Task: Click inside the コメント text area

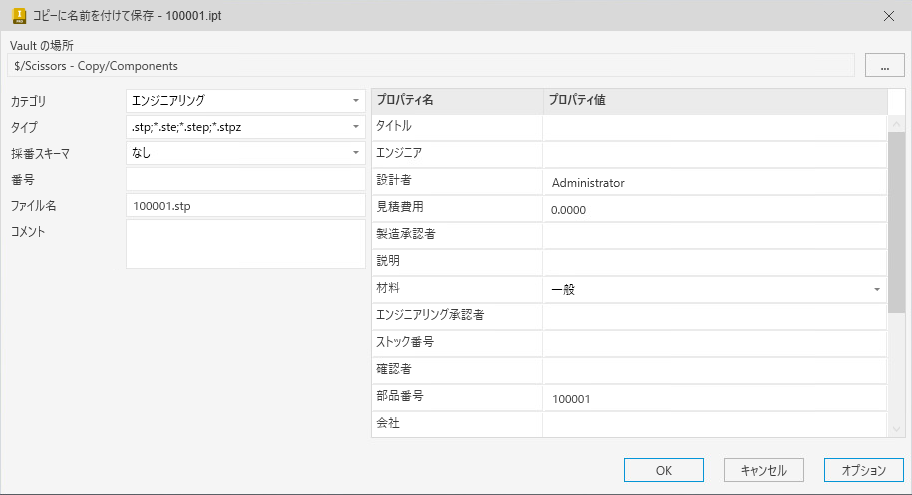Action: tap(245, 244)
